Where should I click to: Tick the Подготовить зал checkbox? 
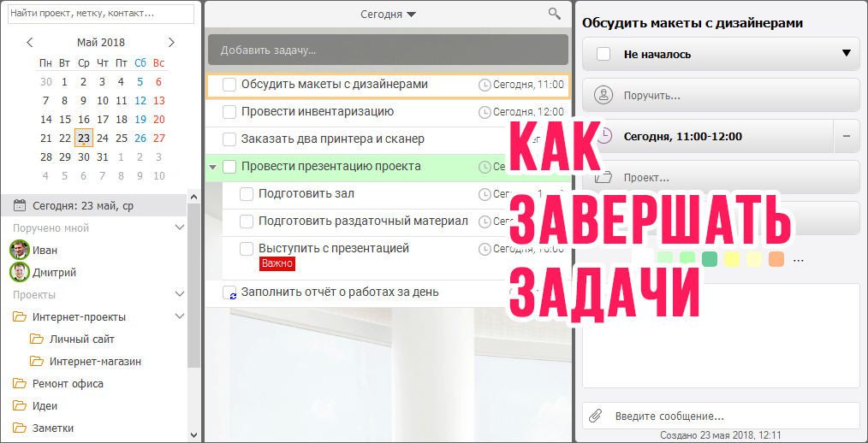point(247,194)
